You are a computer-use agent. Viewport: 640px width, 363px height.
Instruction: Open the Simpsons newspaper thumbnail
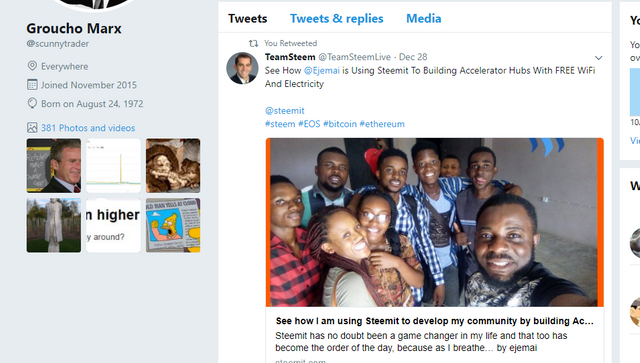[x=173, y=225]
